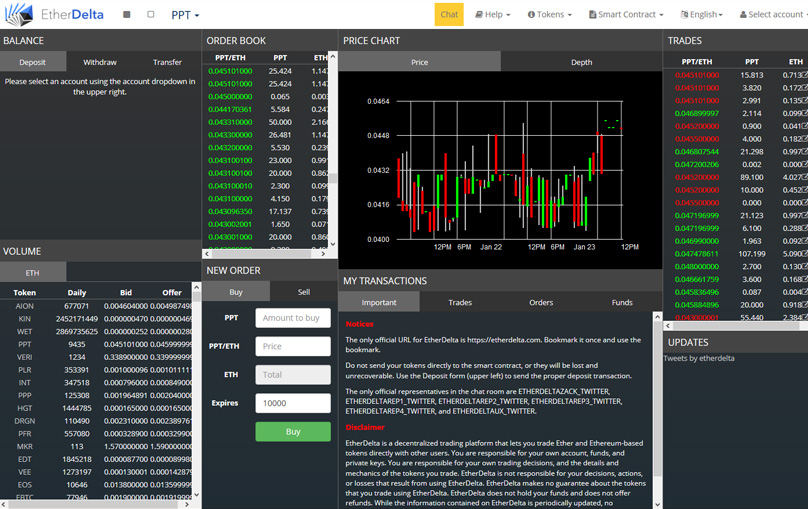Open trade link icon for 1.963 PPT trade

804,241
